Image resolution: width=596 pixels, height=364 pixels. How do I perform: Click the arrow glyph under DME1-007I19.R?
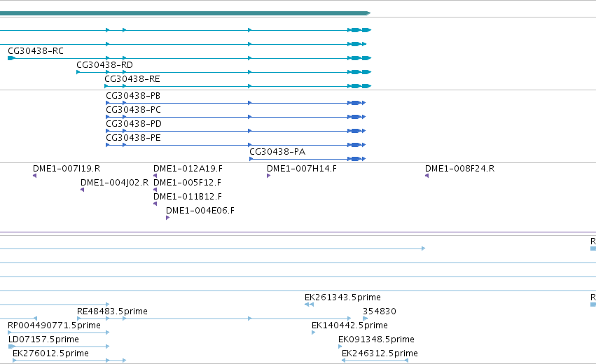(x=34, y=176)
